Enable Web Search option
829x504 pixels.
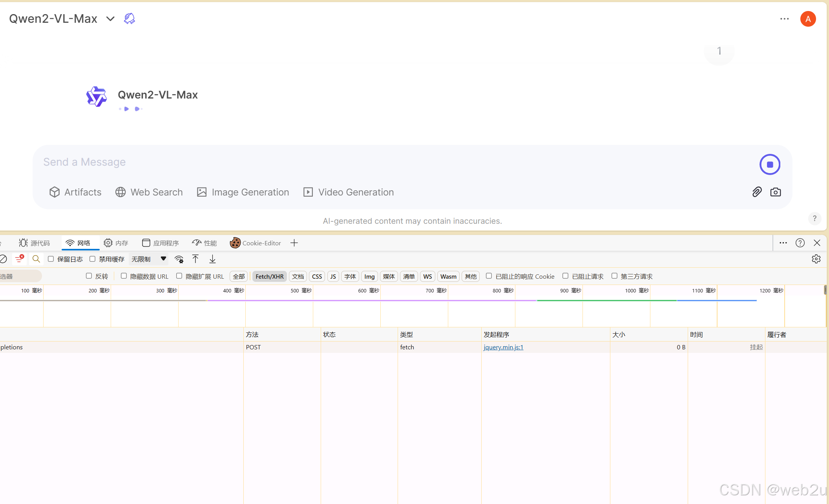[x=149, y=192]
